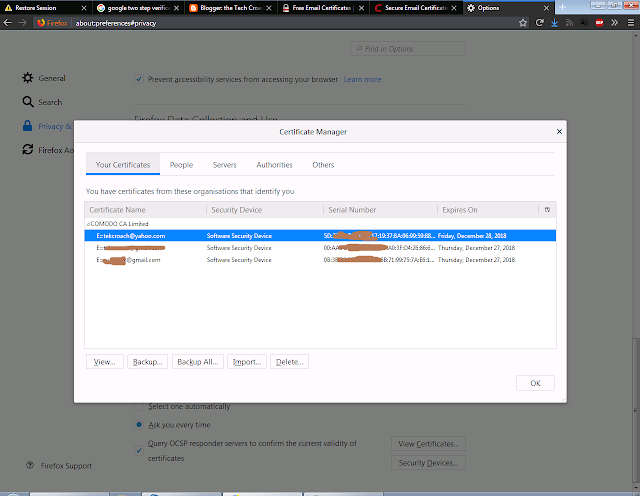Sort by the Certificate Name column header
640x496 pixels.
pyautogui.click(x=145, y=210)
